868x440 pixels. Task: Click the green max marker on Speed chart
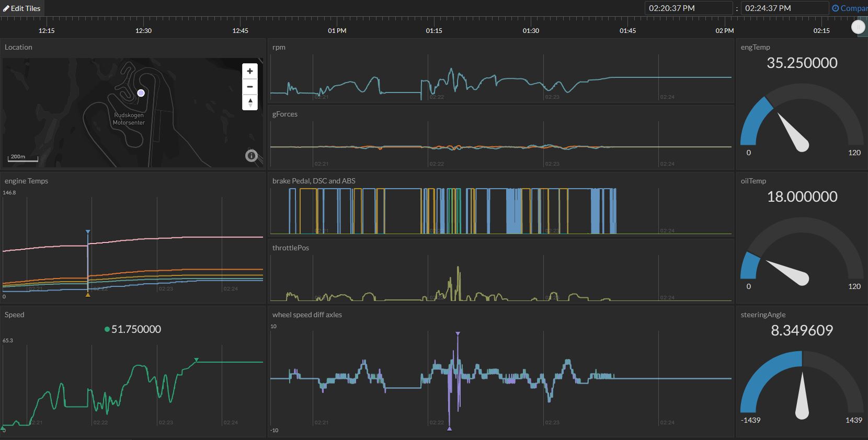click(196, 360)
